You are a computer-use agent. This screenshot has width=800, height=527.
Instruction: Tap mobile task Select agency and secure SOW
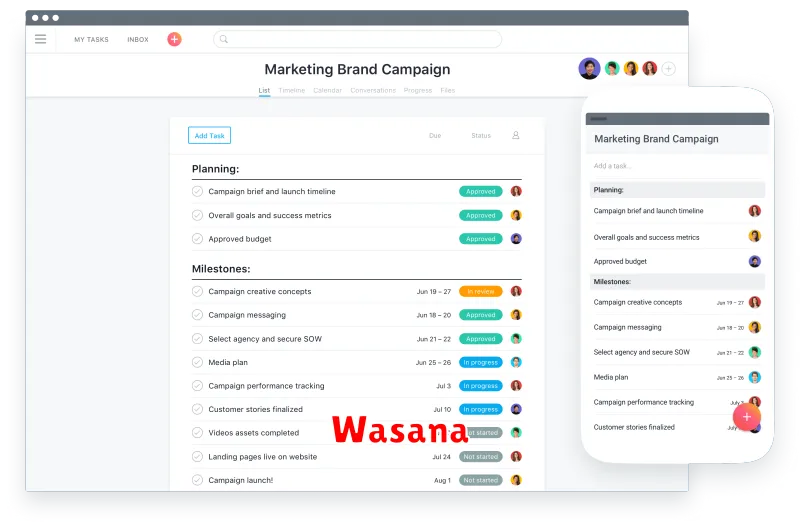(641, 352)
